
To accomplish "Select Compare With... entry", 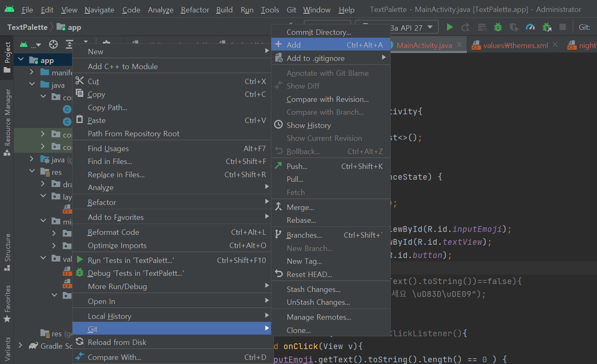I will [172, 357].
